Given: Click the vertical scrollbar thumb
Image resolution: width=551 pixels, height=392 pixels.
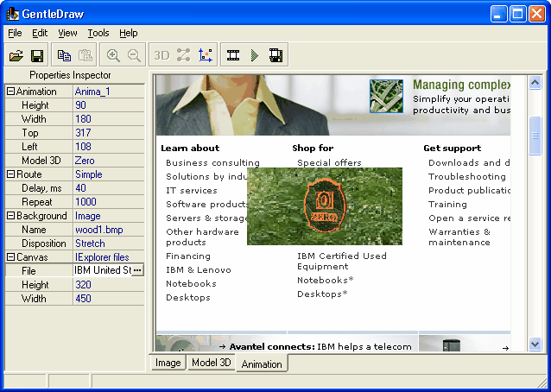Looking at the screenshot, I should pos(535,136).
